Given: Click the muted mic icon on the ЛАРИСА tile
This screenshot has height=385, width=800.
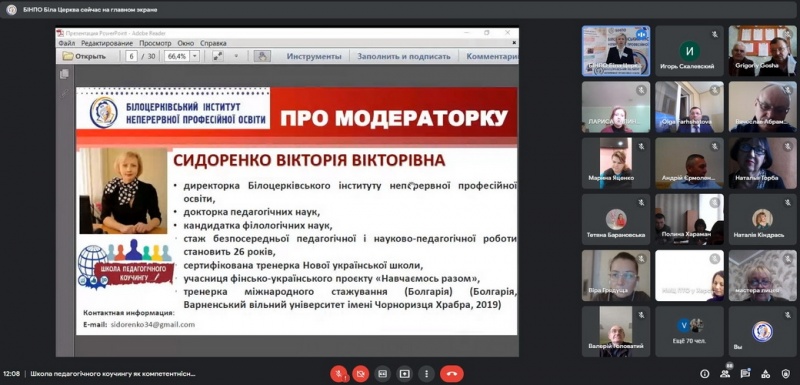Looking at the screenshot, I should pos(641,90).
